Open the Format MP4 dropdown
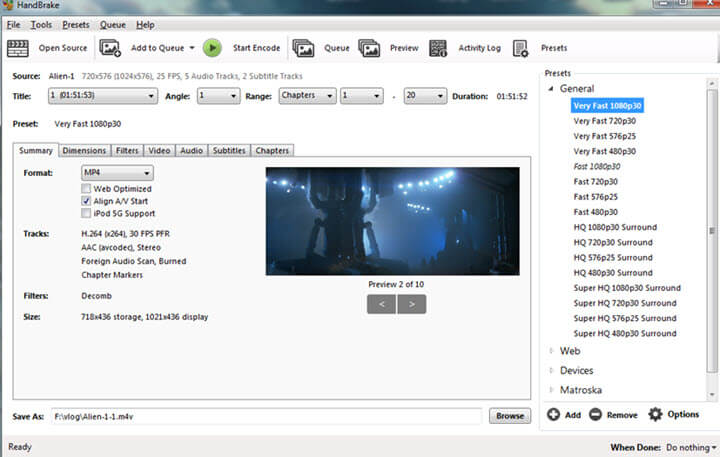The height and width of the screenshot is (457, 720). click(117, 173)
